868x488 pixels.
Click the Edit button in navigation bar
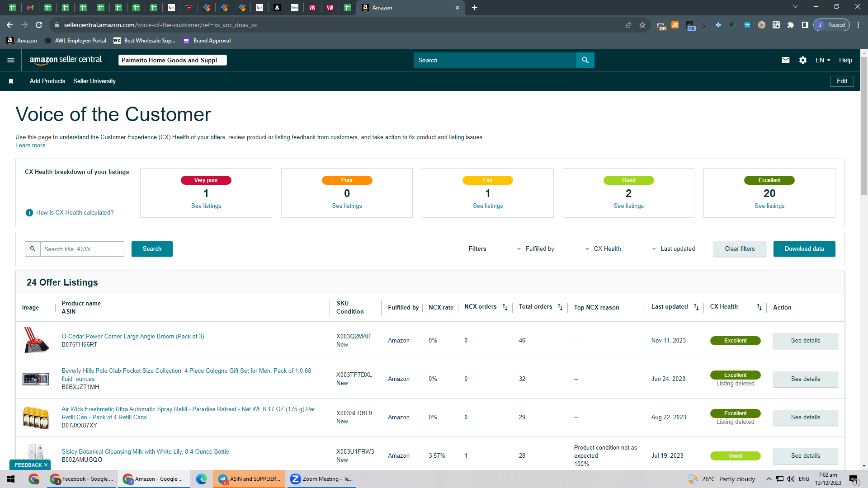[842, 81]
